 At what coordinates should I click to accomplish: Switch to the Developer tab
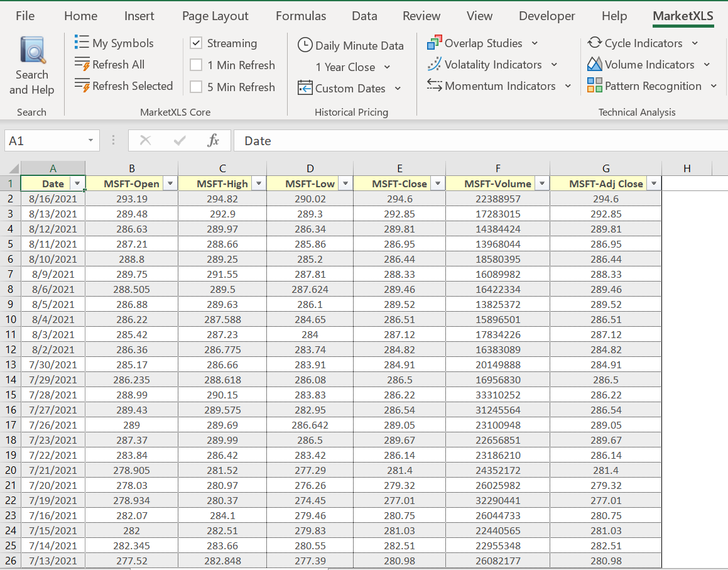click(547, 16)
